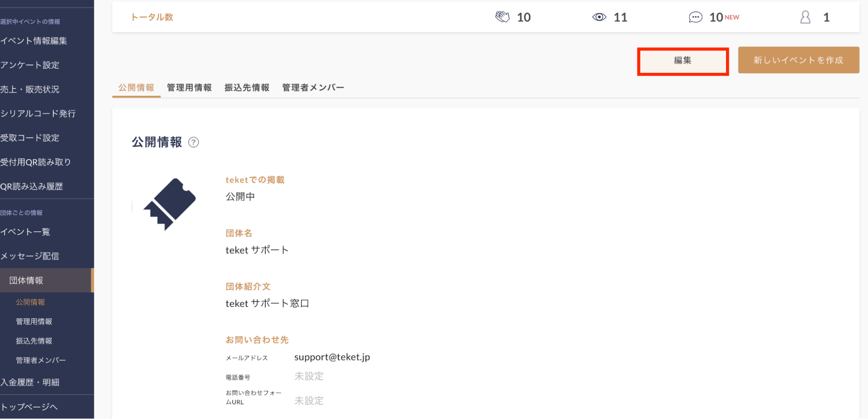
Task: Click the 団体名 value teket サポート
Action: (257, 250)
